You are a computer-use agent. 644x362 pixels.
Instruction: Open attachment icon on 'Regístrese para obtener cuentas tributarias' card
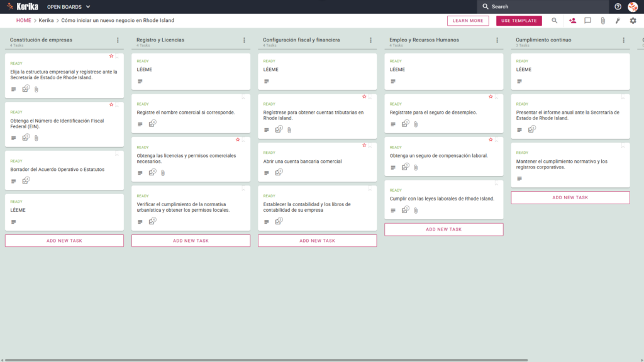coord(289,129)
